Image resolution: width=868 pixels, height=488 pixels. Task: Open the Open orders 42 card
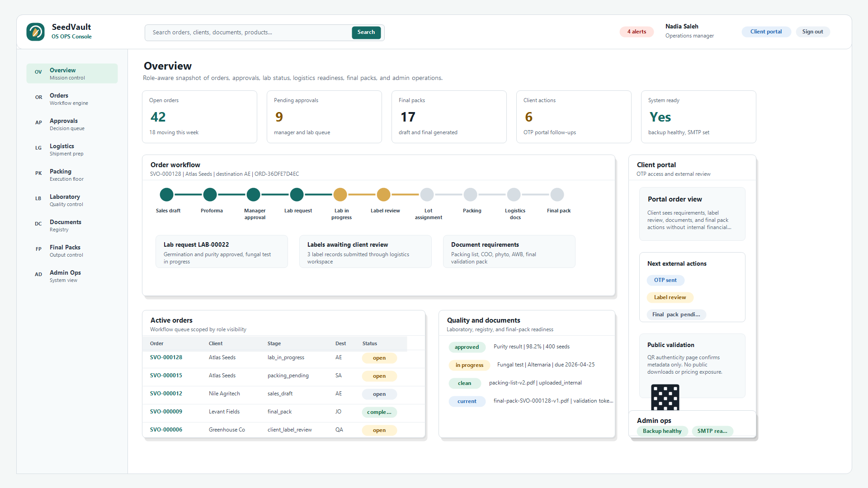[x=199, y=117]
